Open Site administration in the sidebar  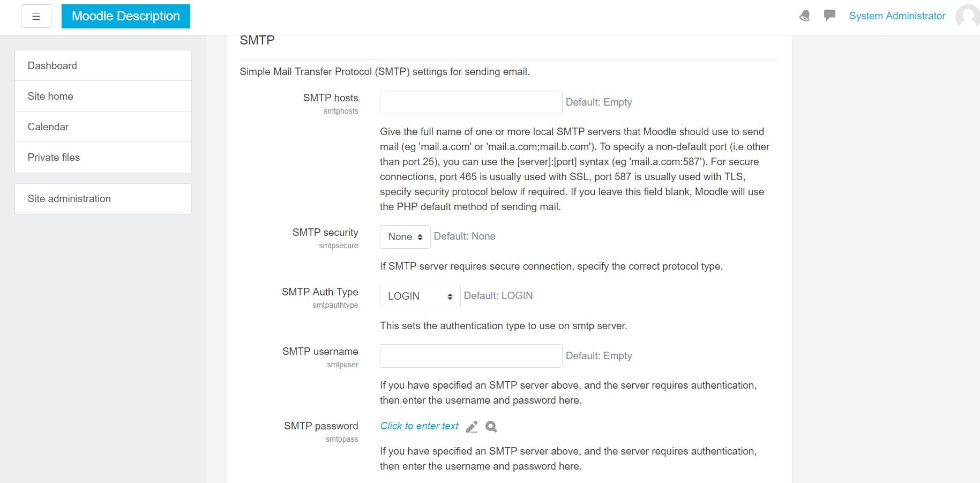click(103, 199)
